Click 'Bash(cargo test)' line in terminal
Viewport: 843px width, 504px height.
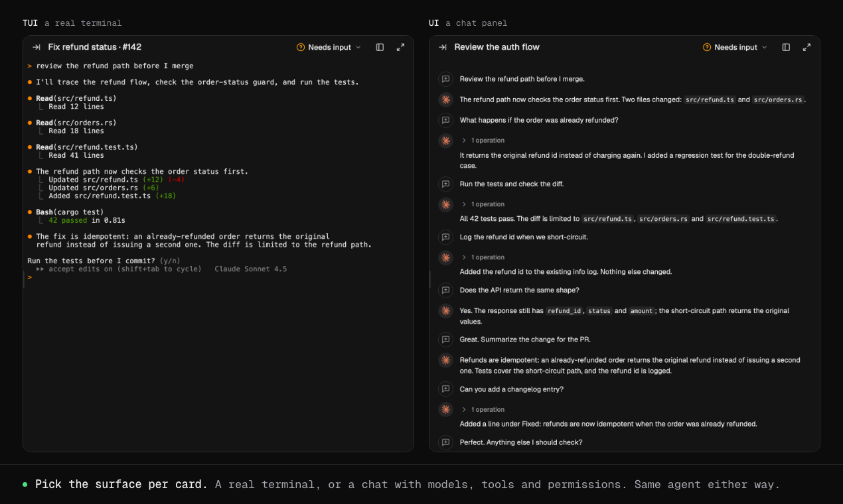pos(70,212)
